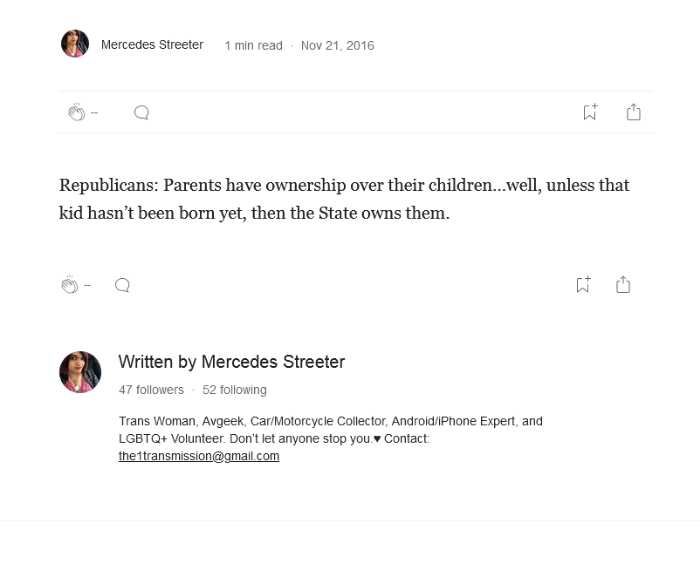Click the "Written by Mercedes Streeter" heading
Viewport: 700px width, 570px height.
231,362
